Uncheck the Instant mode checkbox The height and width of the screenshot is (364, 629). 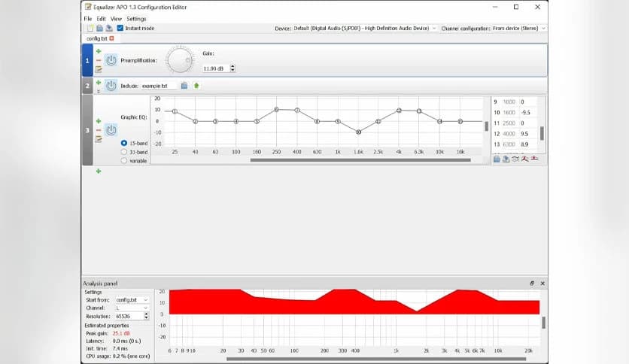120,28
